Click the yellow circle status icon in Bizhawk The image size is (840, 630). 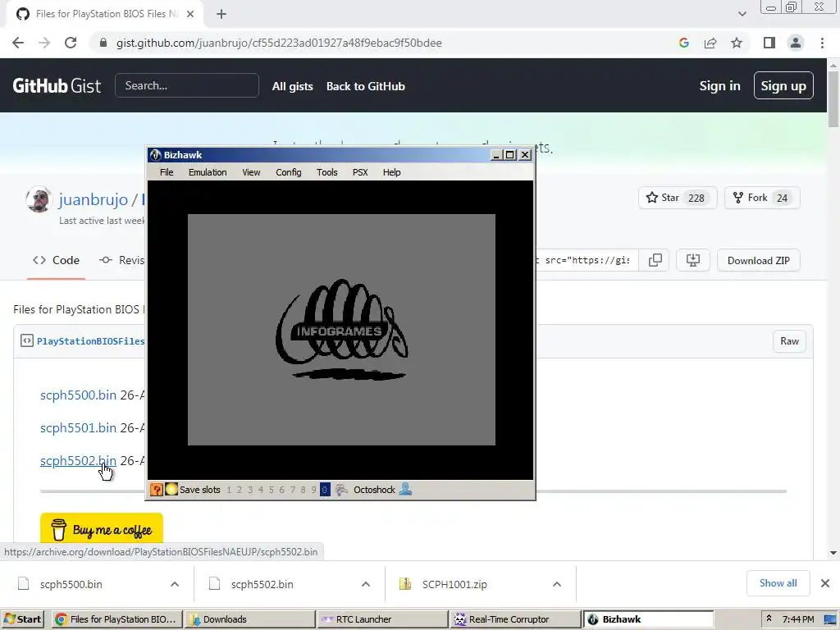point(171,489)
